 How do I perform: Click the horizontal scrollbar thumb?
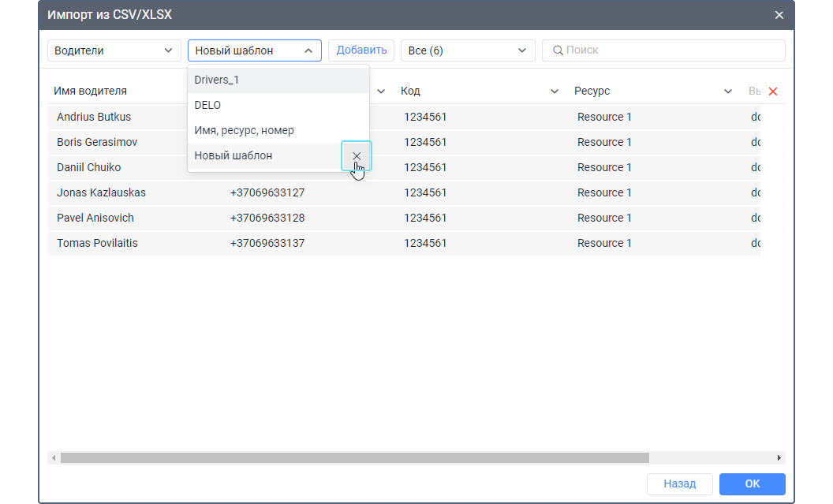pyautogui.click(x=355, y=457)
